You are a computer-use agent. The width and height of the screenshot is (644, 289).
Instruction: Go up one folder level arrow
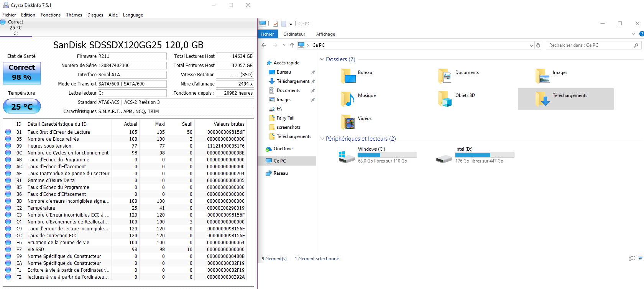(292, 45)
